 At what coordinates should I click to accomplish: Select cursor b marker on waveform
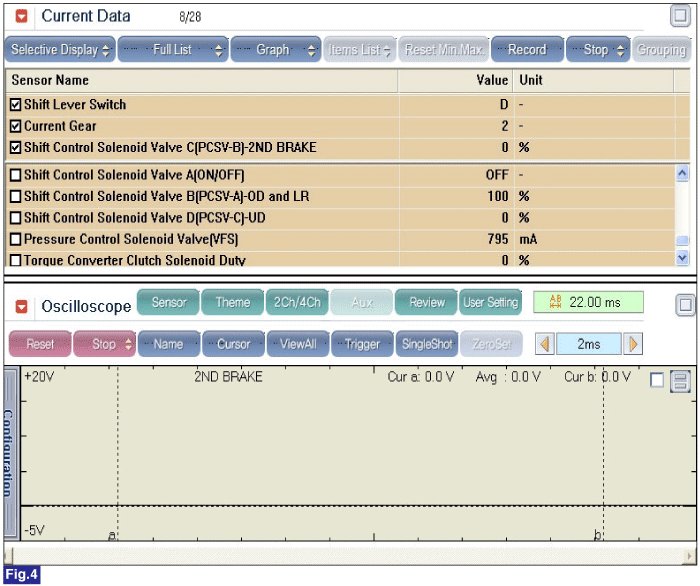click(x=598, y=534)
